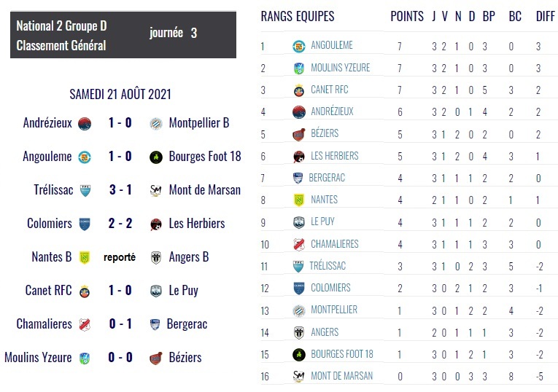The image size is (558, 392).
Task: Click the reporté status for Nantes B match
Action: (x=120, y=257)
